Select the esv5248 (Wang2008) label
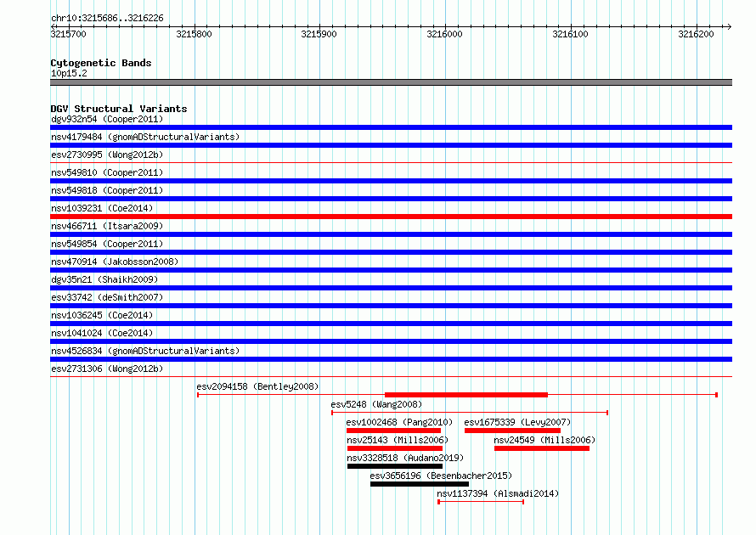Image resolution: width=756 pixels, height=535 pixels. point(376,404)
